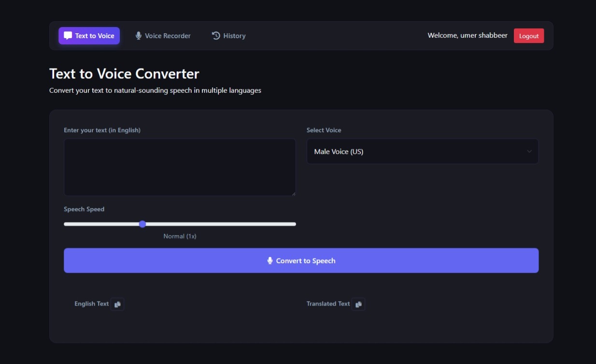The image size is (596, 364).
Task: Click inside the English text input box
Action: 180,168
